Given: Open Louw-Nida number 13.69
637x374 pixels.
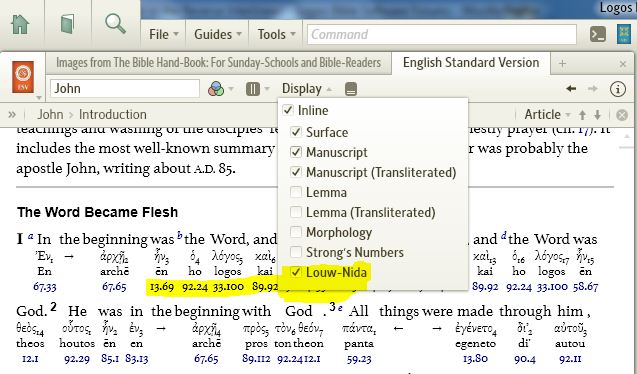Looking at the screenshot, I should coord(162,287).
